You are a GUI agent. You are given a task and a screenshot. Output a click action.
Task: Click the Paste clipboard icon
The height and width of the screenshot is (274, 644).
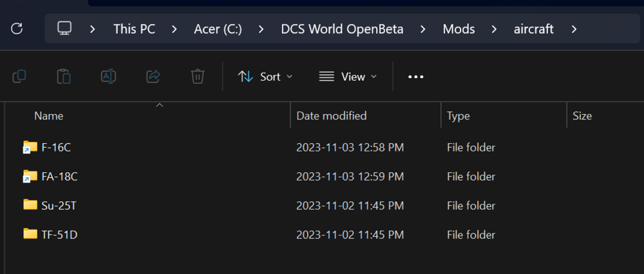64,77
